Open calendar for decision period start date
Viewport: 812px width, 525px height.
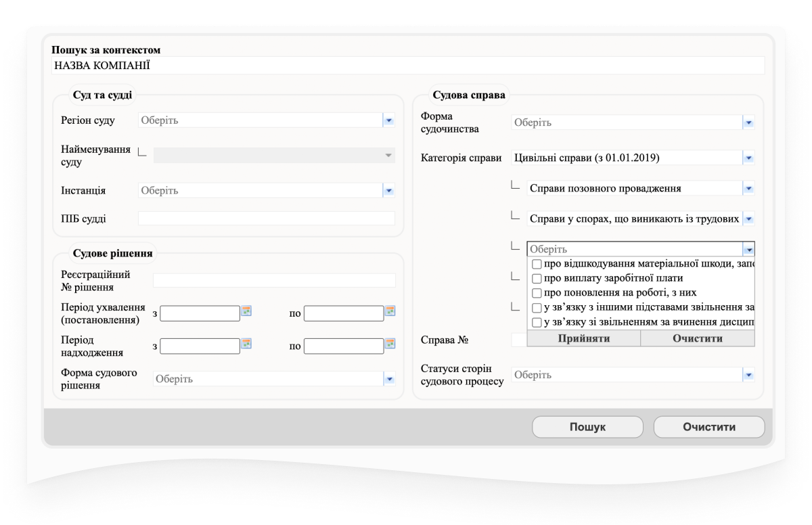247,311
